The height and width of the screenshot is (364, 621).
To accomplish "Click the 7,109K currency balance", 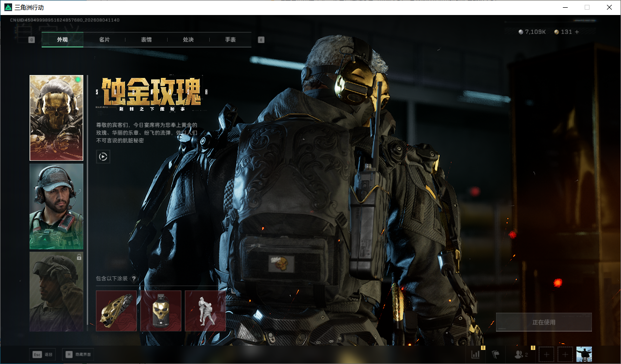I will [532, 32].
